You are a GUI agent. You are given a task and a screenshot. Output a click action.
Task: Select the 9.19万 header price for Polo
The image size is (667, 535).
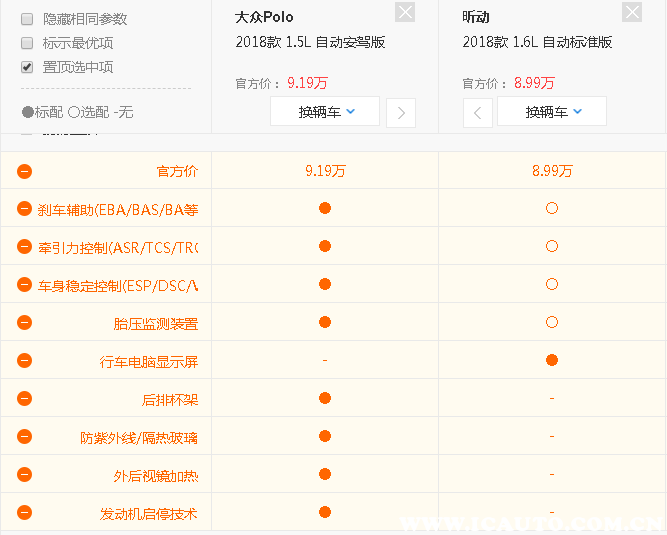coord(308,83)
